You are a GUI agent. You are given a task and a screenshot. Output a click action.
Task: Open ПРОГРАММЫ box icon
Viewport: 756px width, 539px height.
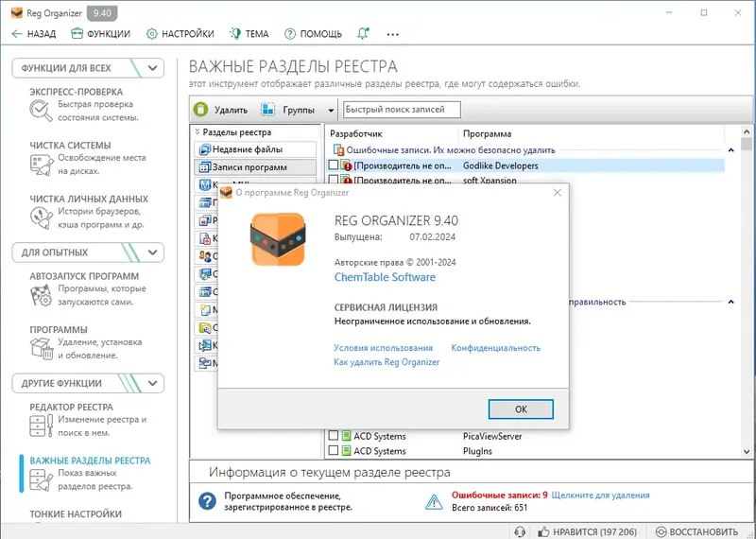point(42,348)
